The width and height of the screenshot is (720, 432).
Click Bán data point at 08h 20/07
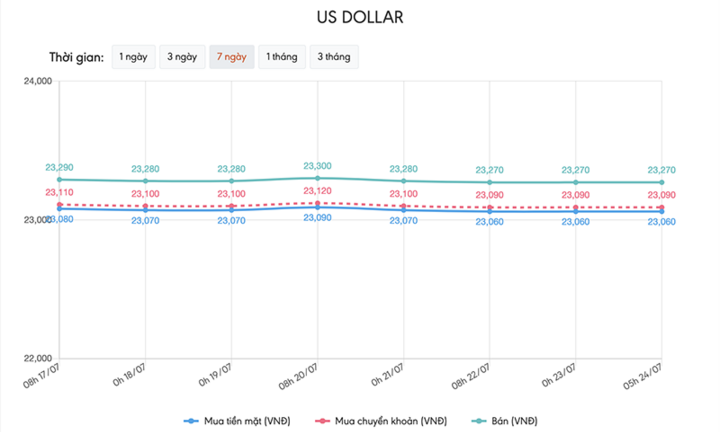tap(318, 178)
